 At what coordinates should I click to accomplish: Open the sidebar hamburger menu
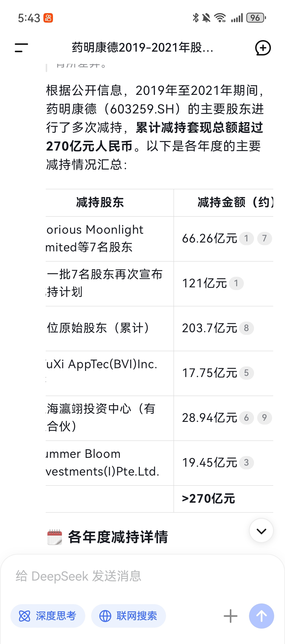tap(21, 48)
